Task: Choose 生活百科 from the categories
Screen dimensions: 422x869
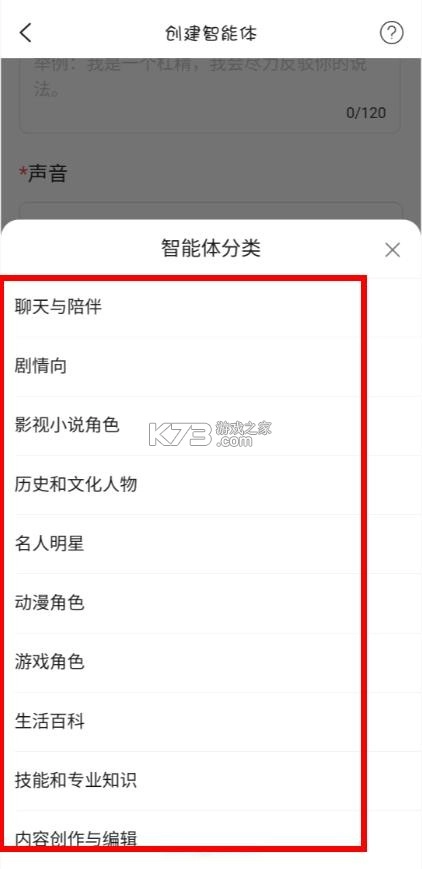Action: coord(211,722)
